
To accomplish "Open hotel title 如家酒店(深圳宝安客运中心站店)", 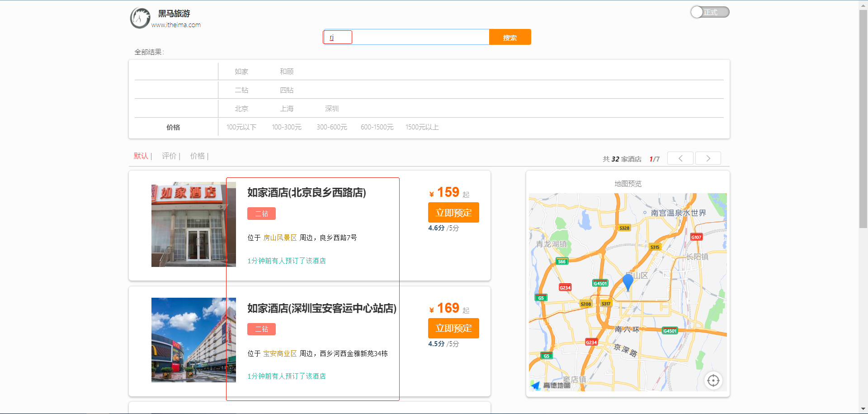I will [x=322, y=308].
